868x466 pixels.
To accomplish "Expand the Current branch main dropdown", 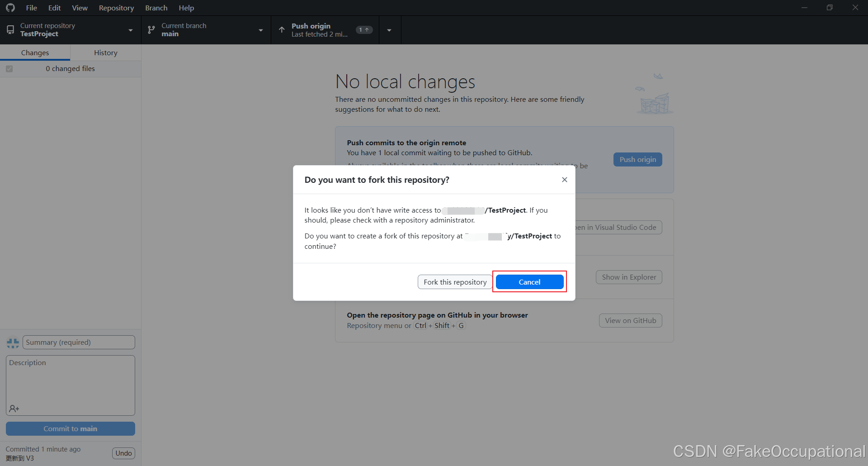I will pos(206,30).
